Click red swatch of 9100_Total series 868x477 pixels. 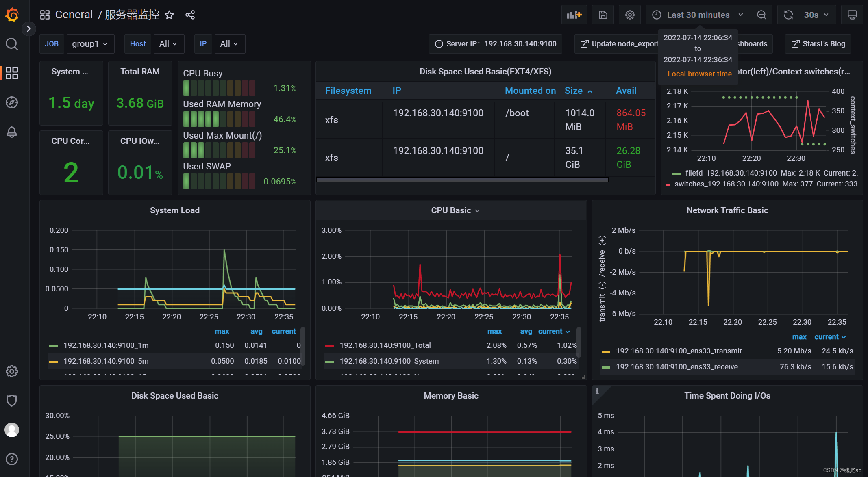tap(329, 346)
